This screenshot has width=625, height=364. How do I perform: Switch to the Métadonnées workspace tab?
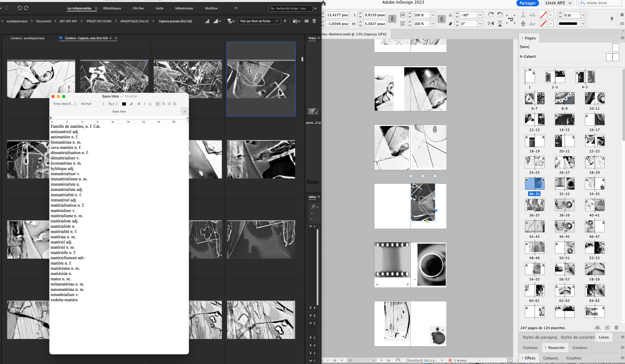pos(184,8)
